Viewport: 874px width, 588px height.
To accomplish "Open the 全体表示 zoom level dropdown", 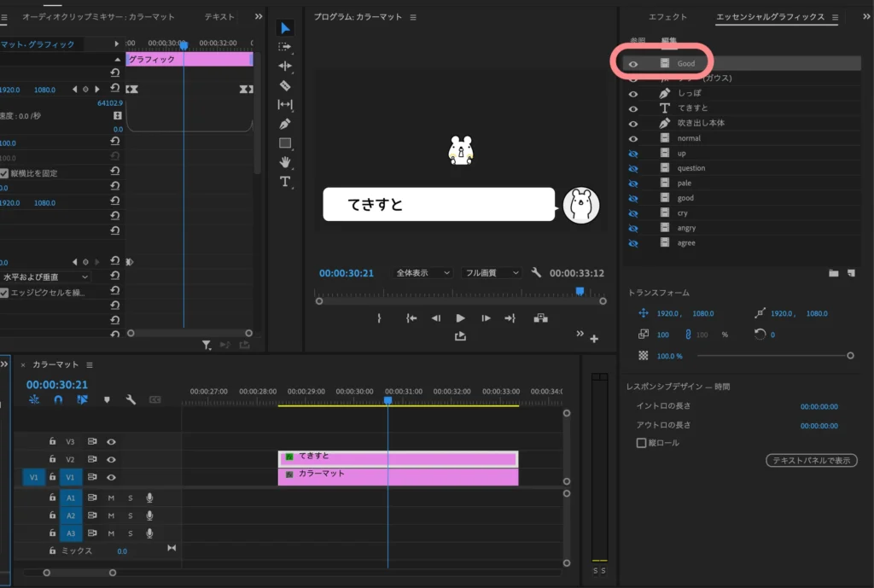I will 423,273.
